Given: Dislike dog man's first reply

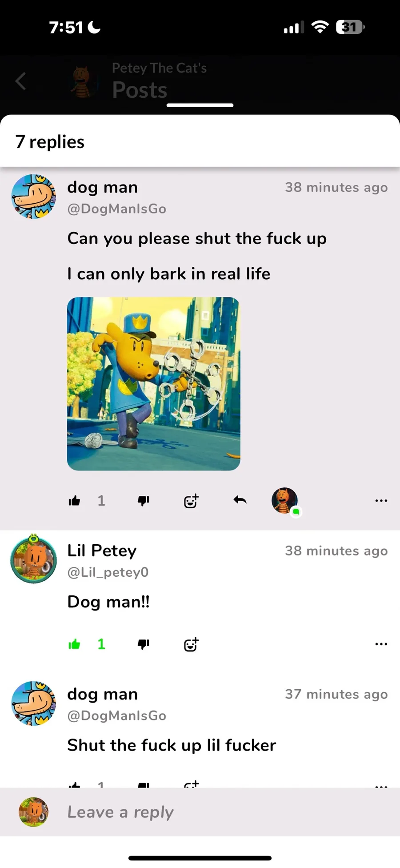Looking at the screenshot, I should click(x=143, y=501).
